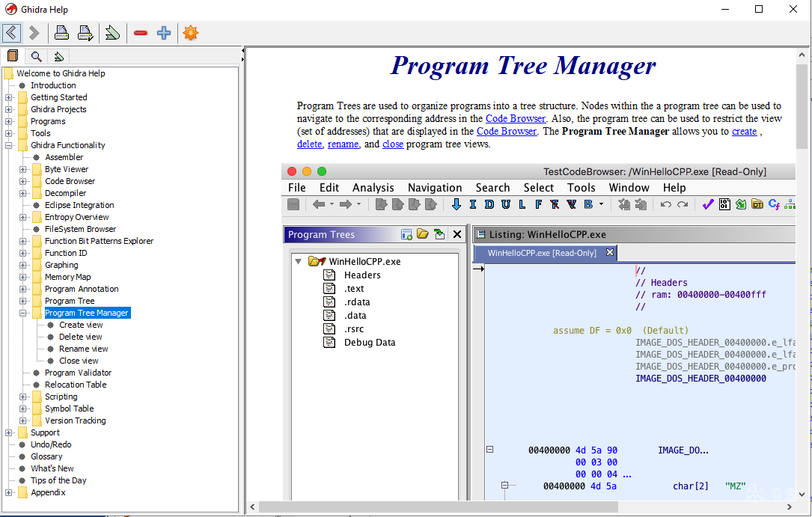Expand the Decompiler topic
Viewport: 812px width, 517px height.
coord(22,193)
